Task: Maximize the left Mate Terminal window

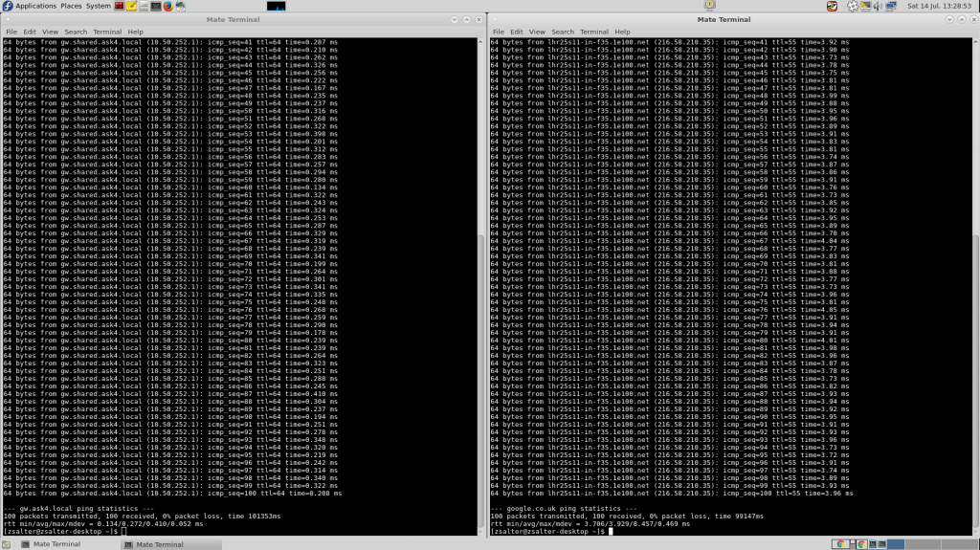Action: (466, 19)
